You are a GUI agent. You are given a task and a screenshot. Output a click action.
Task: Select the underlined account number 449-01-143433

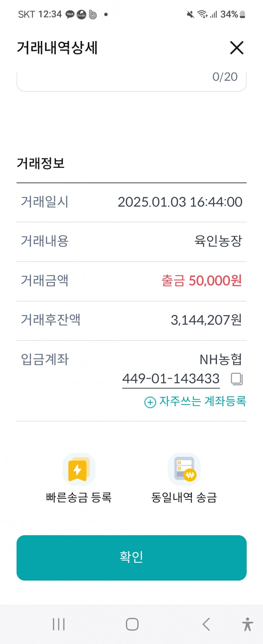tap(171, 379)
